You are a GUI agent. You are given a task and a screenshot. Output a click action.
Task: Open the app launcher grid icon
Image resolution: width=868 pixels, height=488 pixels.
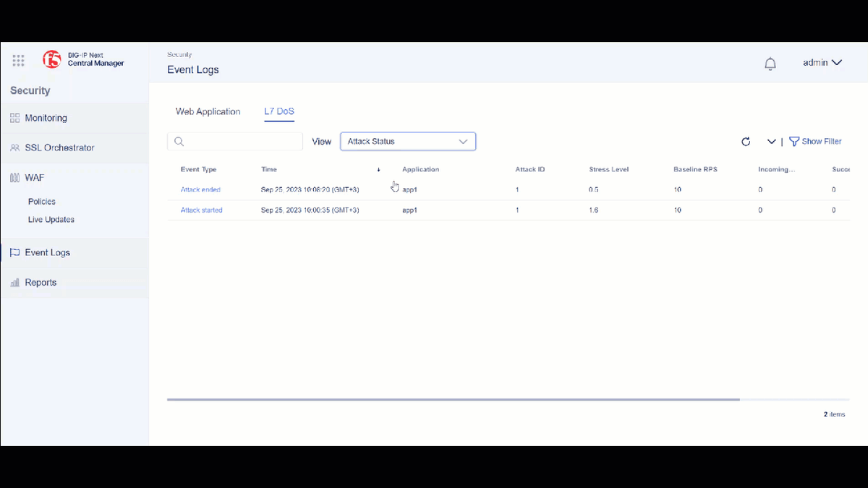click(19, 61)
